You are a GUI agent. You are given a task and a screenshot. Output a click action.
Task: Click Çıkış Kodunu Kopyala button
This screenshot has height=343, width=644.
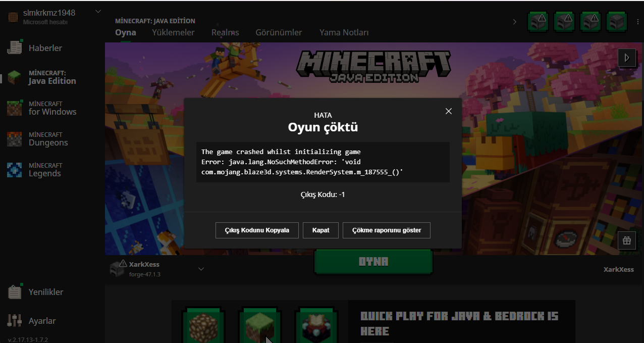[x=257, y=230]
